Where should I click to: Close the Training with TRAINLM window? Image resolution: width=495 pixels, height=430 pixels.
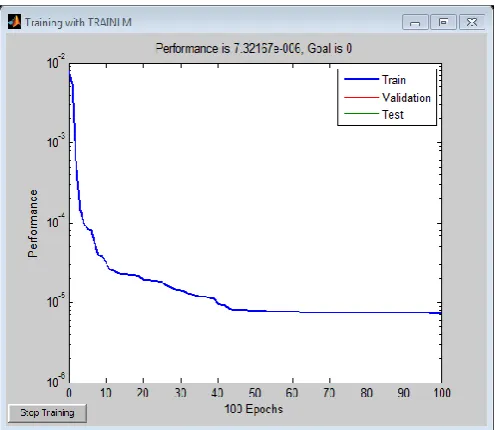point(472,22)
